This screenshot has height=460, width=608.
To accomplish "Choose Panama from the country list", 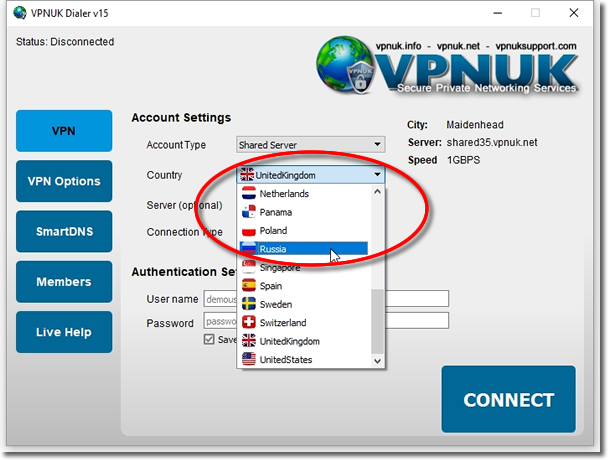I will 304,212.
